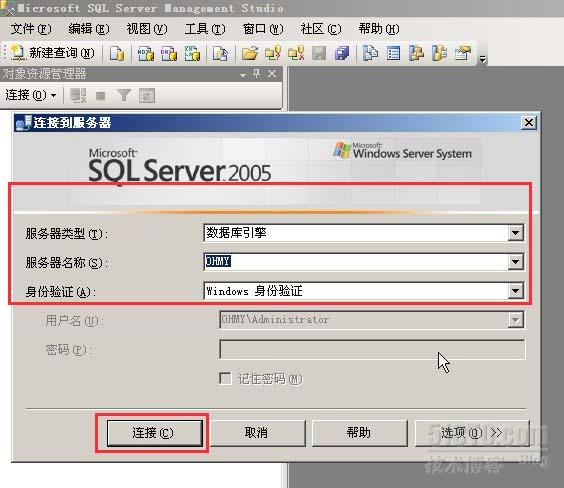Click the 帮助 help button in dialog
Image resolution: width=564 pixels, height=488 pixels.
point(359,433)
